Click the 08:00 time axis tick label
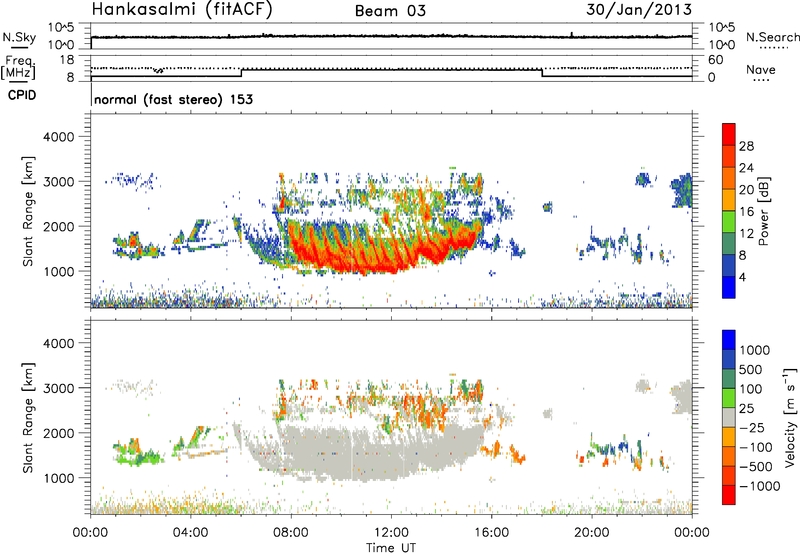Viewport: 800px width, 554px height. pyautogui.click(x=291, y=533)
